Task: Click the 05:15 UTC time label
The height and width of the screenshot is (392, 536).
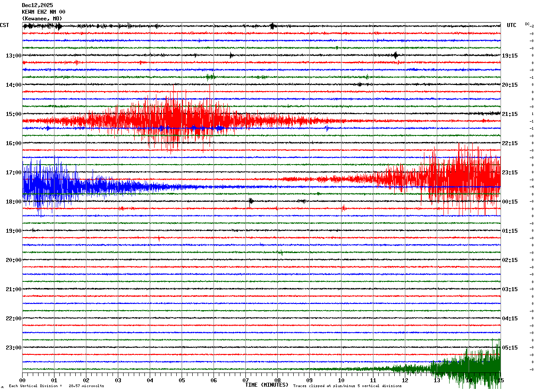Action: click(510, 348)
